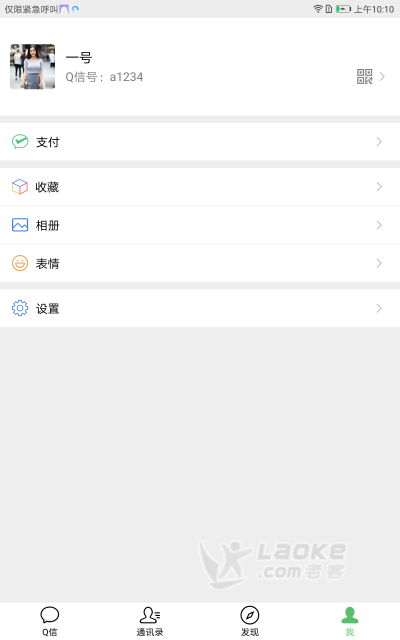Image resolution: width=400 pixels, height=640 pixels.
Task: Tap the 通讯录 contacts icon
Action: click(150, 615)
